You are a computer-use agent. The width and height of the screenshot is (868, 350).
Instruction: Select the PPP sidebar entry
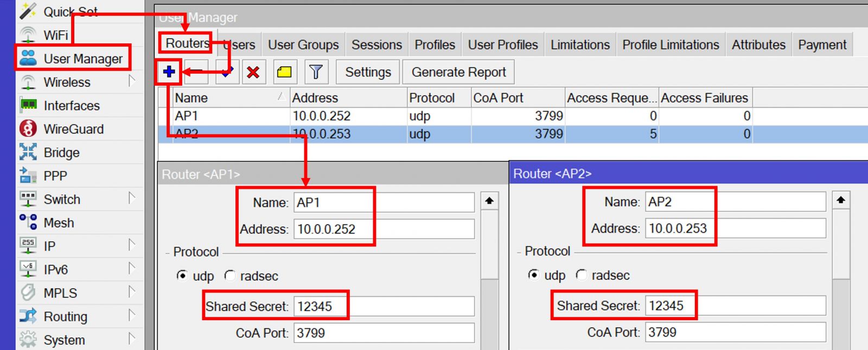pyautogui.click(x=55, y=176)
